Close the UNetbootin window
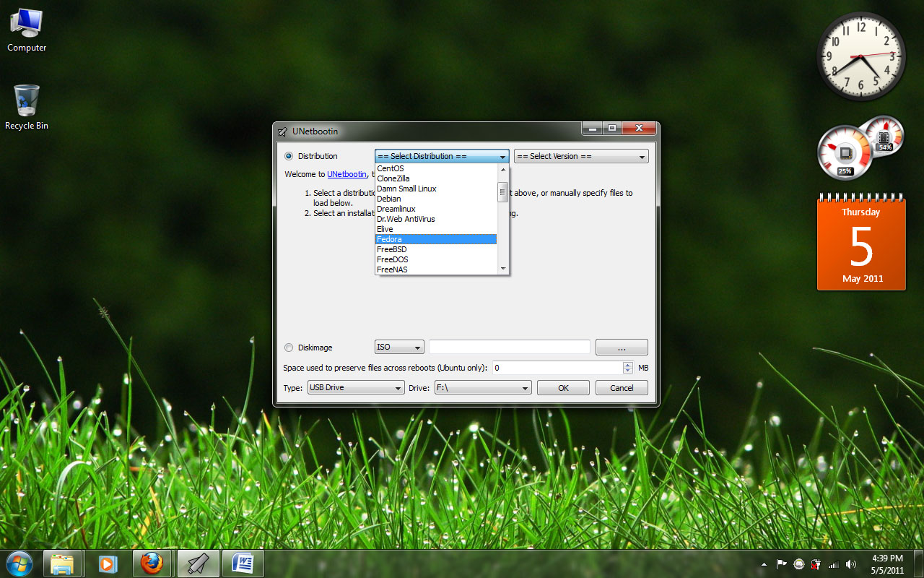The image size is (924, 578). (x=639, y=129)
